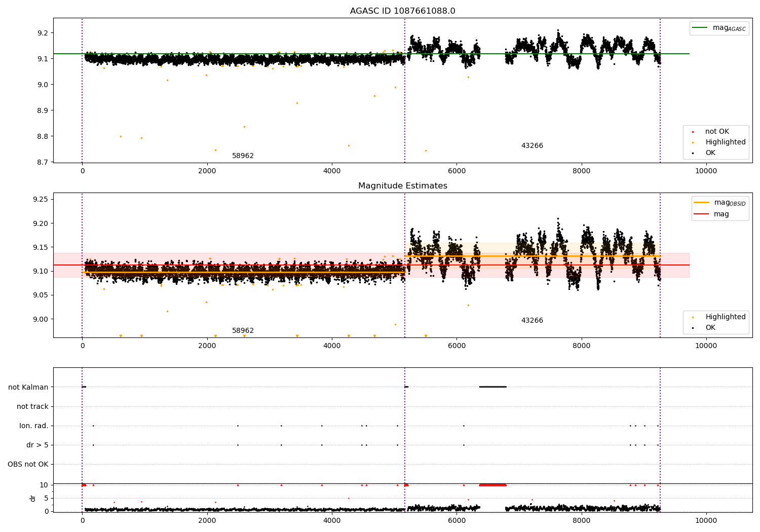Screen dimensions: 760x532
Task: Select the 'OBS not OK' axis label
Action: (x=28, y=464)
